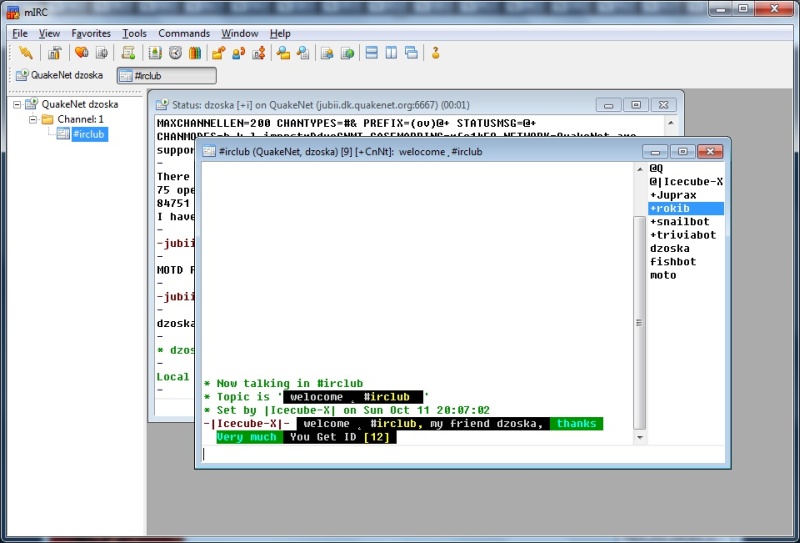Select QuakeNet dzoska in the treebar
The height and width of the screenshot is (543, 800).
[80, 104]
